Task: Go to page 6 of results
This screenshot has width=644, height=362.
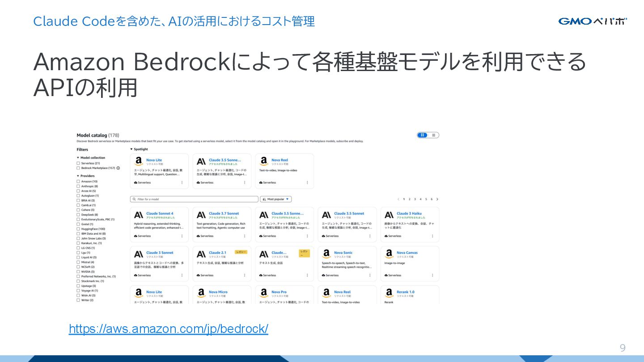Action: (x=432, y=199)
